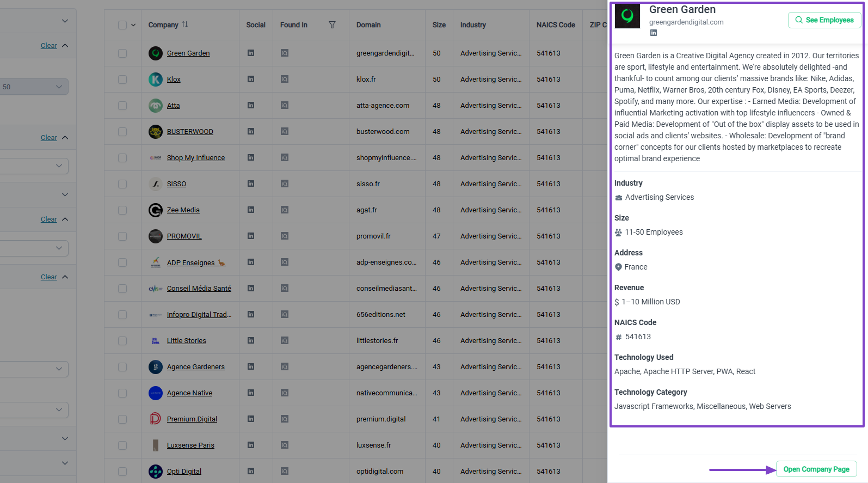Open the Klox company link
The height and width of the screenshot is (483, 868).
174,80
